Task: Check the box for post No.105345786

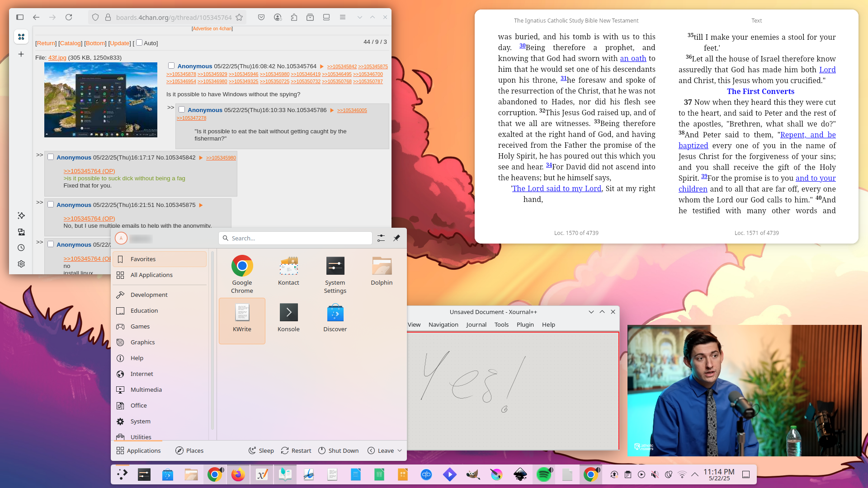Action: (x=182, y=109)
